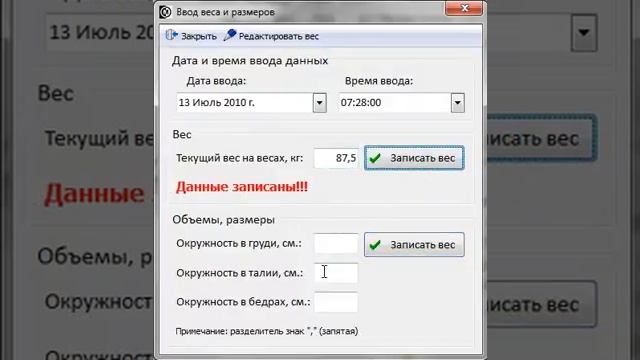
Task: Click the current weight field with 87,5
Action: point(336,158)
